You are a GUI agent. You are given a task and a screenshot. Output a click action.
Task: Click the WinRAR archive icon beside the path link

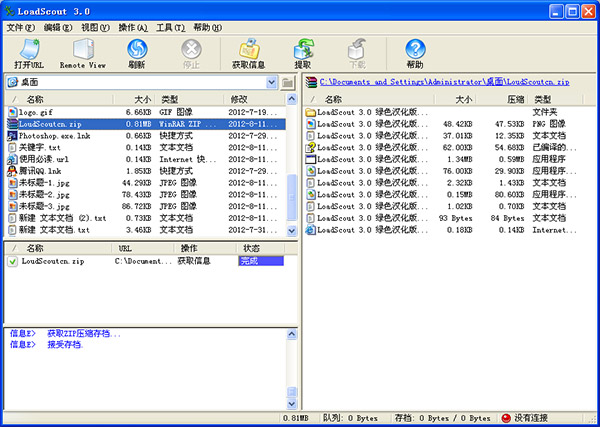coord(311,82)
